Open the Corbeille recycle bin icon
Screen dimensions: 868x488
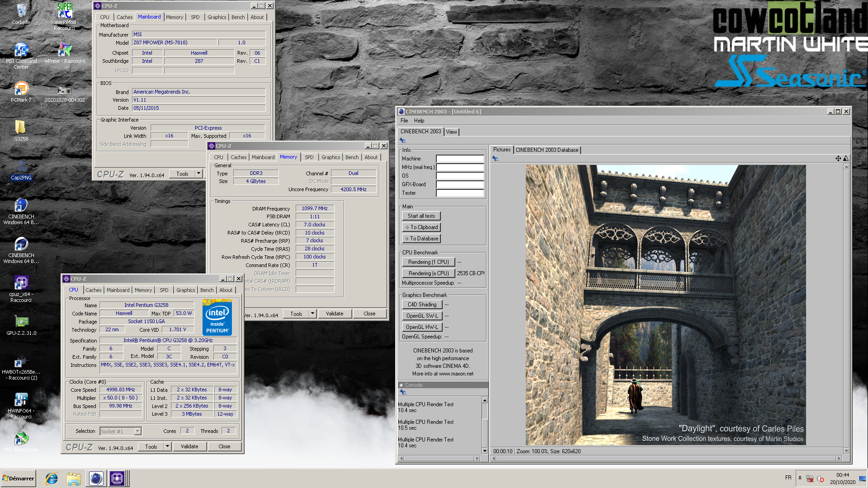click(21, 14)
